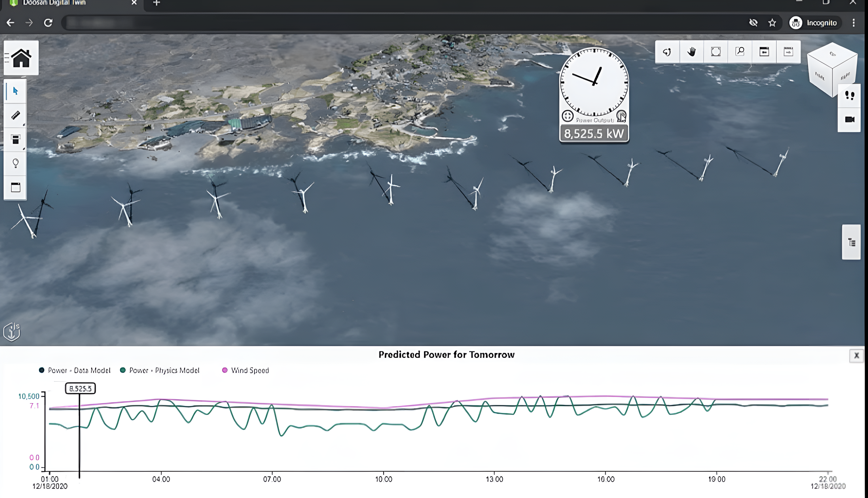This screenshot has width=868, height=498.
Task: Activate the orbit rotate tool
Action: [x=667, y=52]
